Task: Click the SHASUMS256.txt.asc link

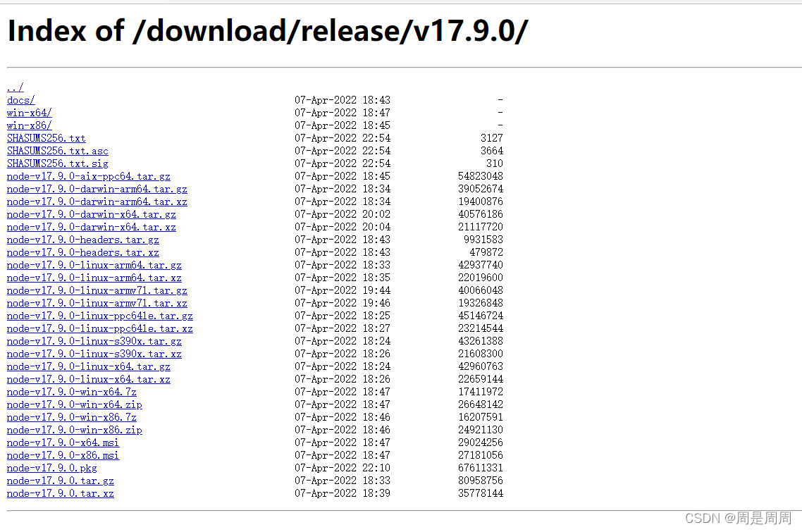Action: tap(57, 151)
